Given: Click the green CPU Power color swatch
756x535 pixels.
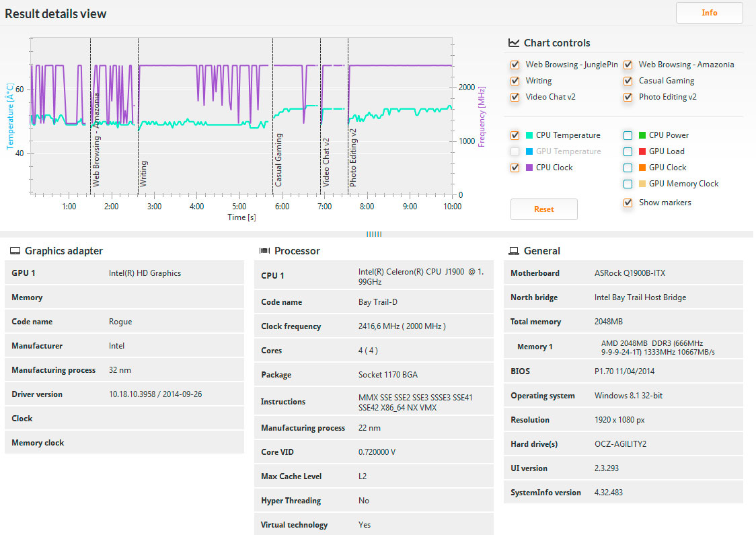Looking at the screenshot, I should 642,135.
